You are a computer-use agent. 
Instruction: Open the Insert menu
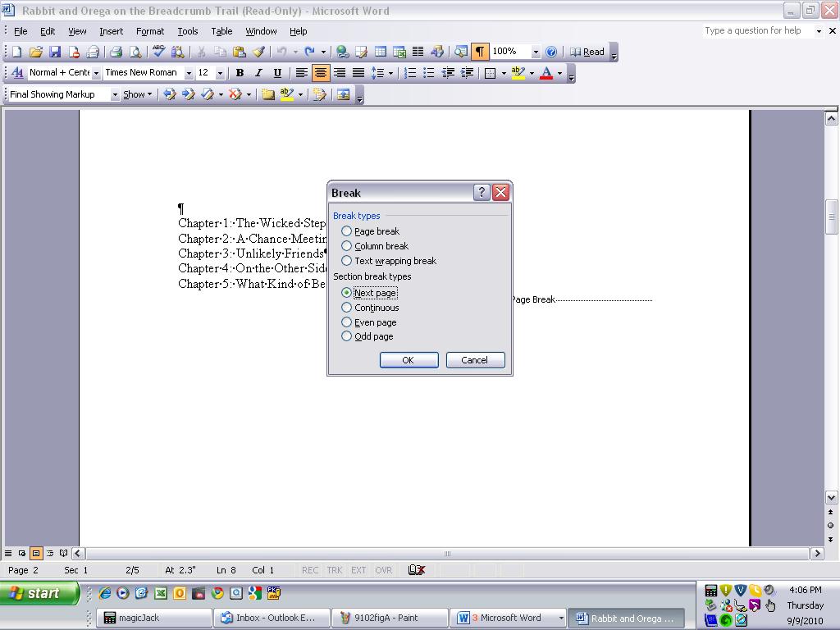click(x=111, y=31)
